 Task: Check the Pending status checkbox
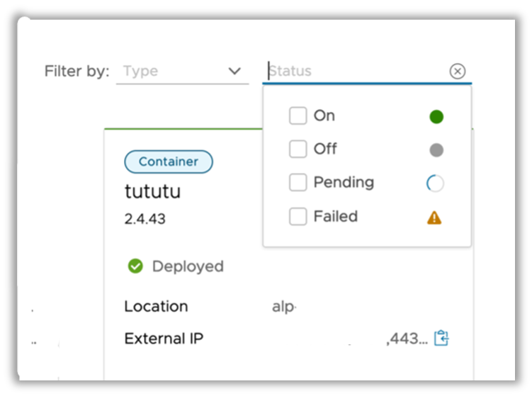click(298, 183)
